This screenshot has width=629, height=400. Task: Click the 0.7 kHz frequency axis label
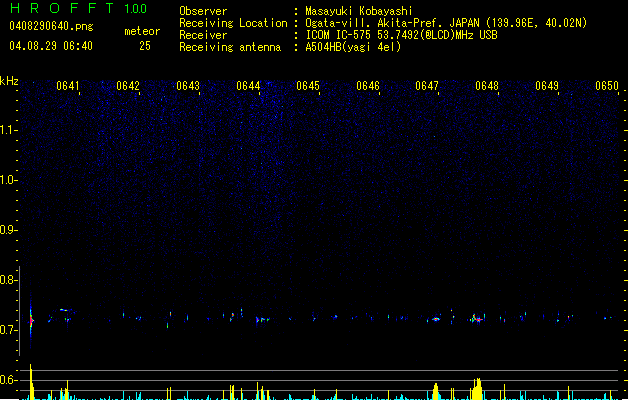8,330
